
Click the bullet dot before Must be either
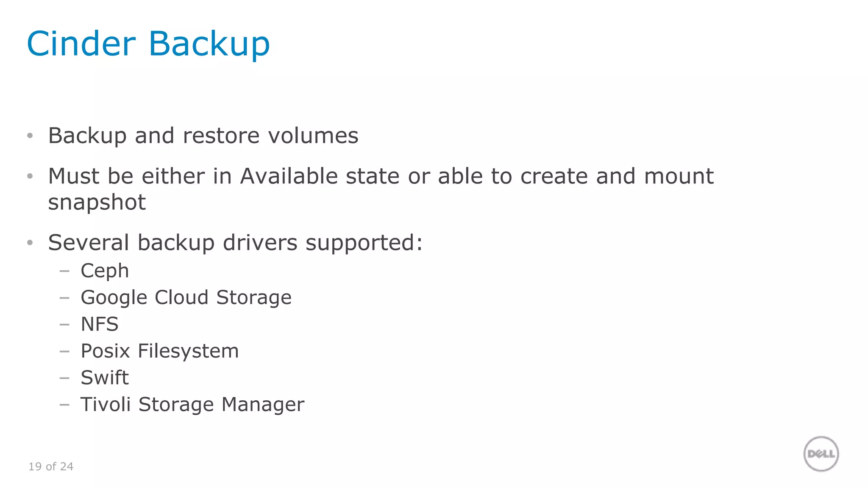pos(30,176)
